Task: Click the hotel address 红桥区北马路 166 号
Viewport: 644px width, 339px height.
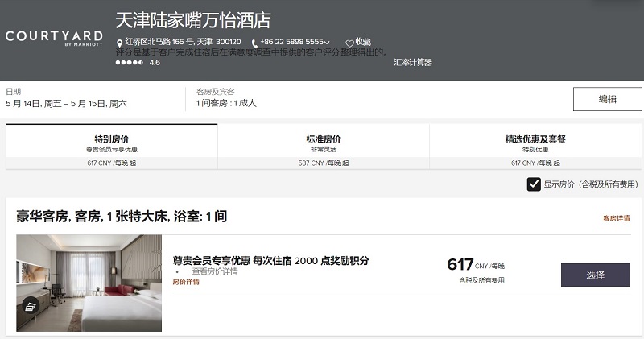Action: (x=184, y=42)
